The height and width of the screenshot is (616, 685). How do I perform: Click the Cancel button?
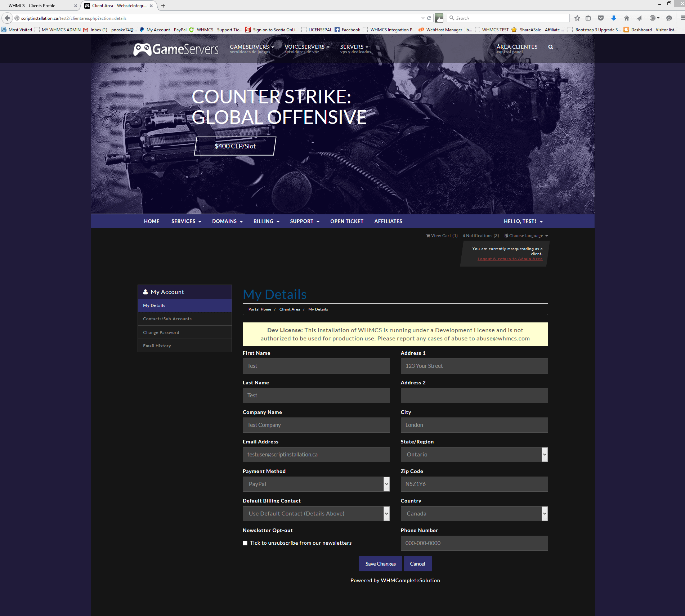pyautogui.click(x=417, y=564)
